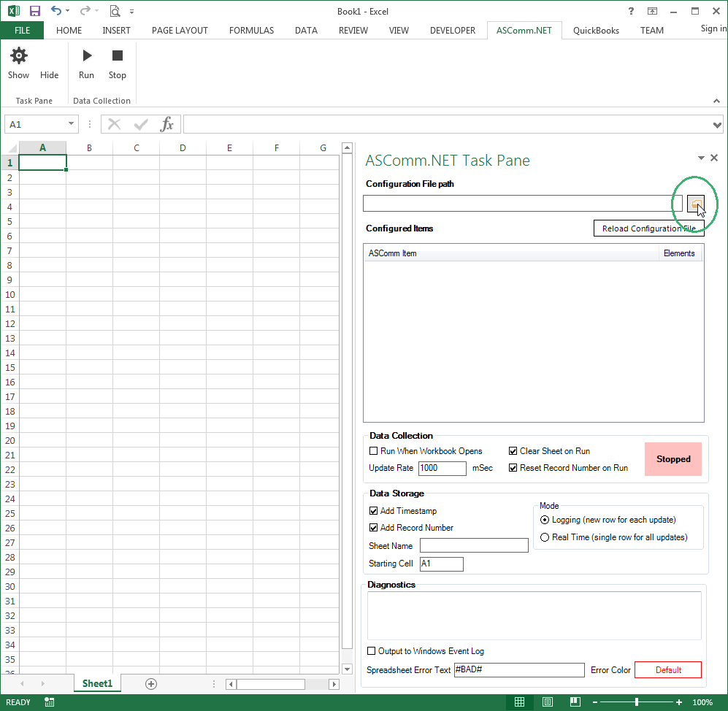Click the Cancel X icon in formula bar

(114, 124)
